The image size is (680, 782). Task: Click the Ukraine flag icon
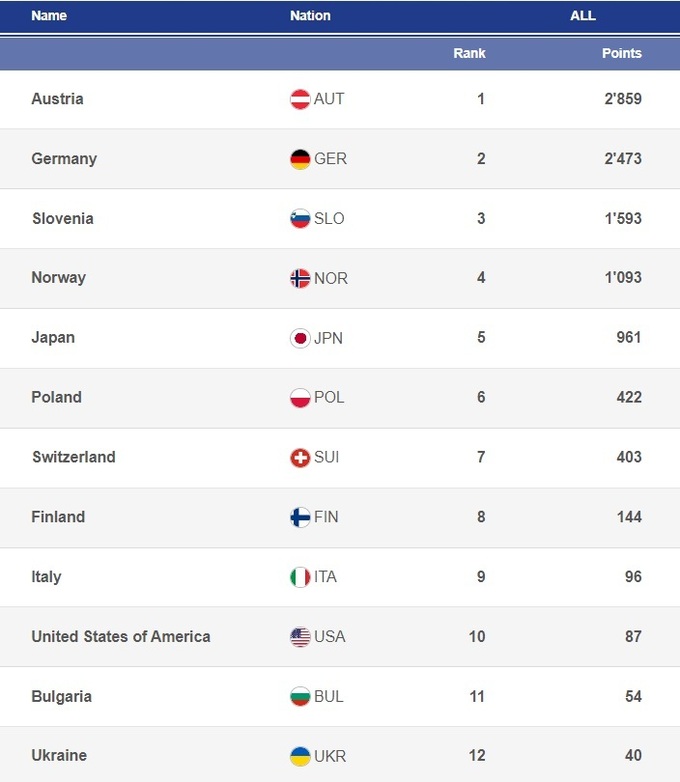(300, 756)
